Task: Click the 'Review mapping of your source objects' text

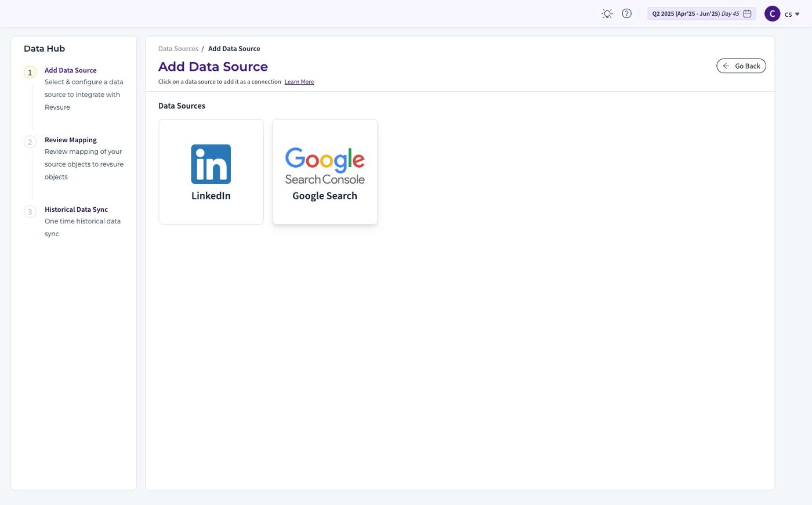Action: (x=84, y=164)
